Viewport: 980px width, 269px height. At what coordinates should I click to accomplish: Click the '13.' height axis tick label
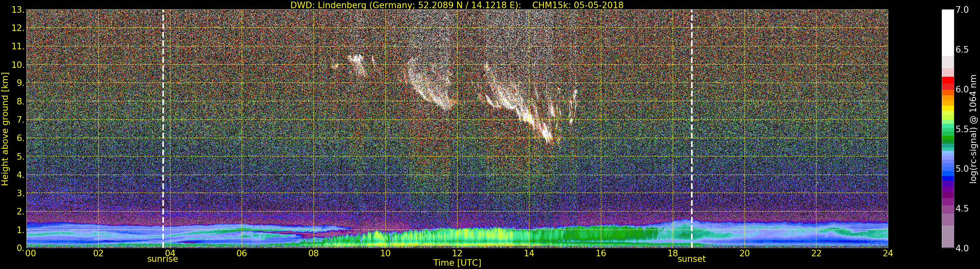pos(18,10)
